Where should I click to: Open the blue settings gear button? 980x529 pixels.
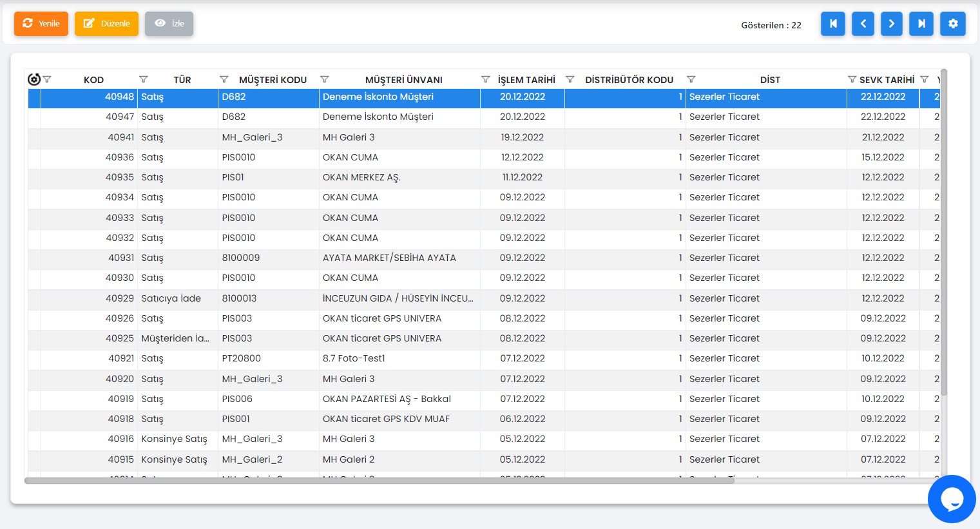[x=953, y=24]
